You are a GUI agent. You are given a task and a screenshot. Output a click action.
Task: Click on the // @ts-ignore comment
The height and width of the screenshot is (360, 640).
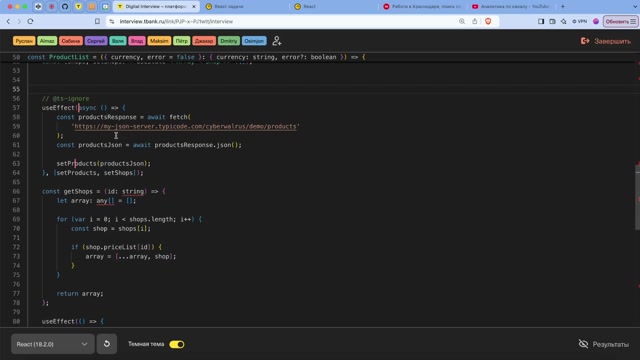pyautogui.click(x=65, y=98)
